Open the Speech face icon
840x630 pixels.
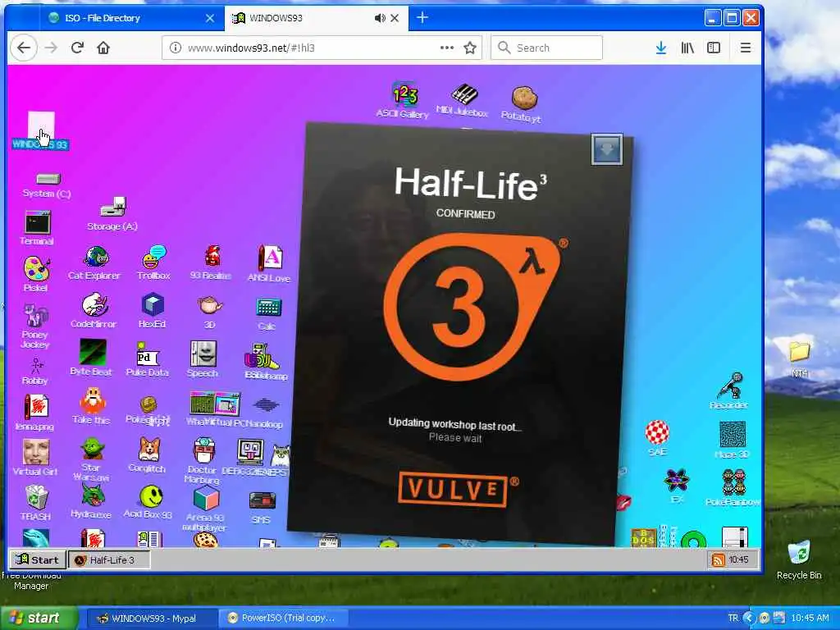pos(203,359)
